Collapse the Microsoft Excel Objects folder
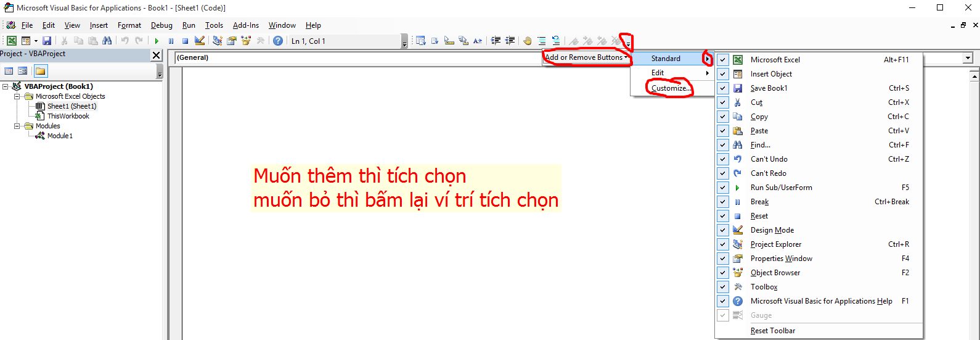 [17, 96]
